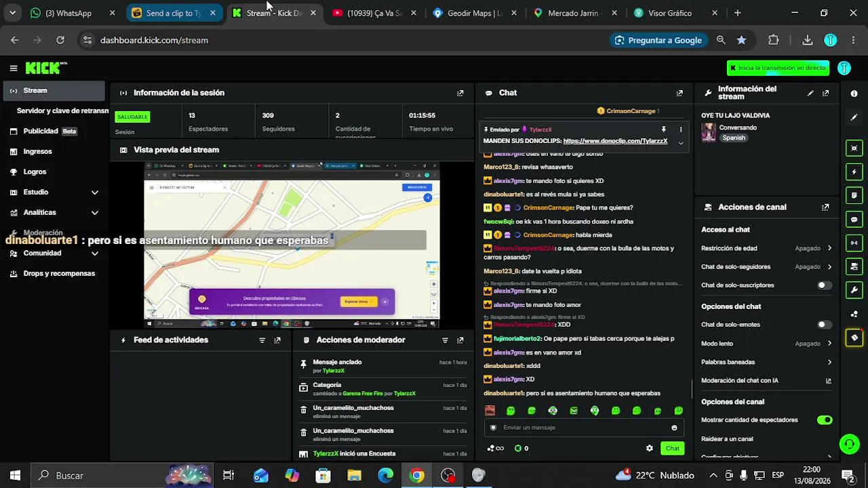Select Stream in the sidebar
The width and height of the screenshot is (868, 488).
54,91
